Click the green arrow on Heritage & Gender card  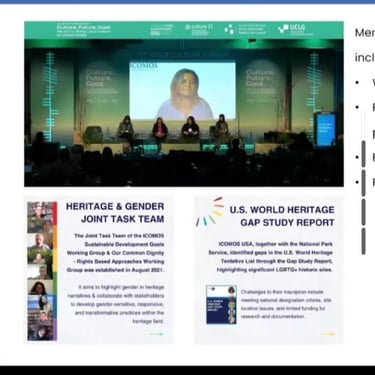tap(157, 334)
